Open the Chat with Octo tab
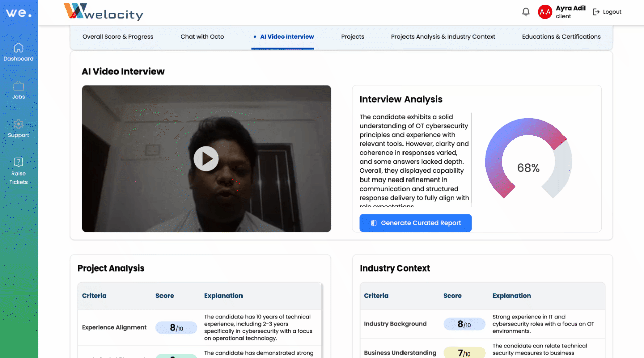Viewport: 644px width, 358px height. point(202,37)
